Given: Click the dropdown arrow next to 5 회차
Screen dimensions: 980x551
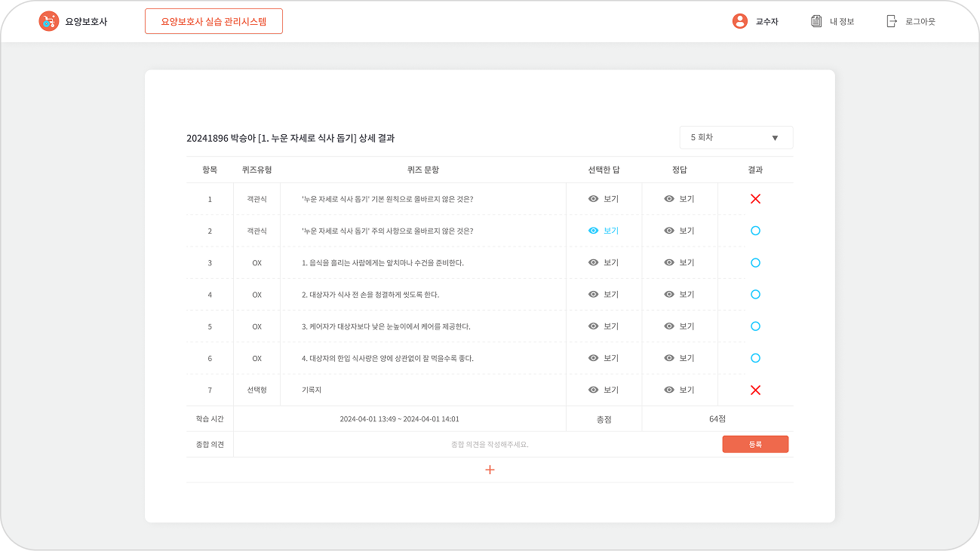Looking at the screenshot, I should coord(775,138).
